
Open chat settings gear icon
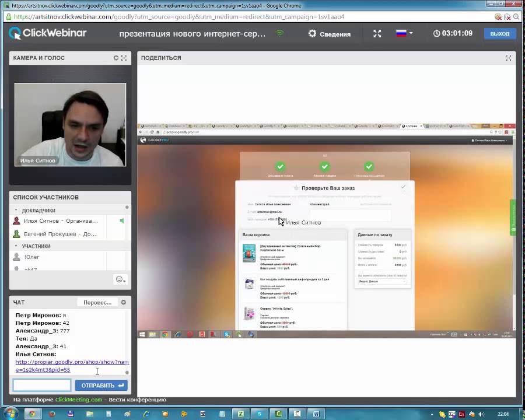click(x=124, y=302)
